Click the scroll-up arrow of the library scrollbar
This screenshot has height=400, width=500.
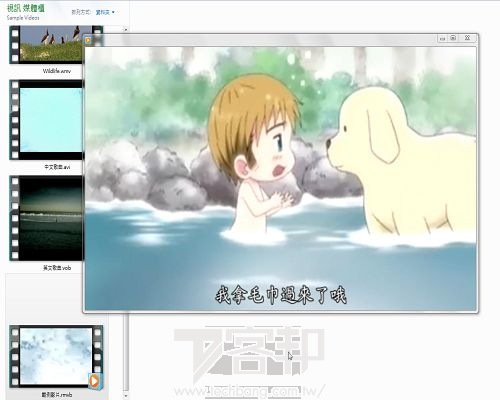coord(126,30)
